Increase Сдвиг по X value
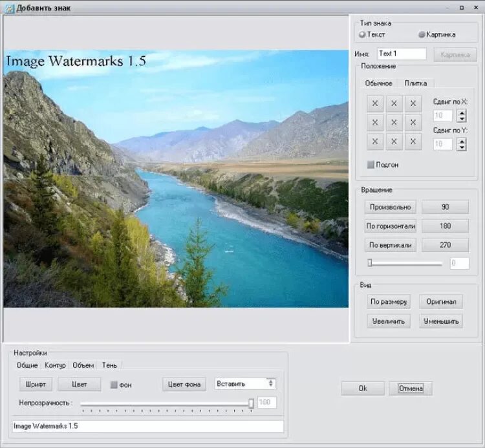This screenshot has height=448, width=485. point(462,113)
